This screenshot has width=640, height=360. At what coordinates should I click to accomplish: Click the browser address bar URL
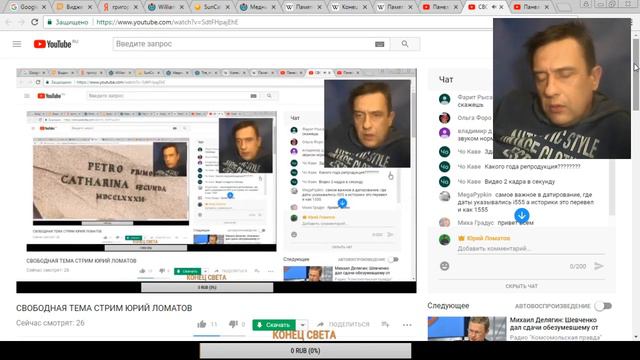[x=167, y=22]
